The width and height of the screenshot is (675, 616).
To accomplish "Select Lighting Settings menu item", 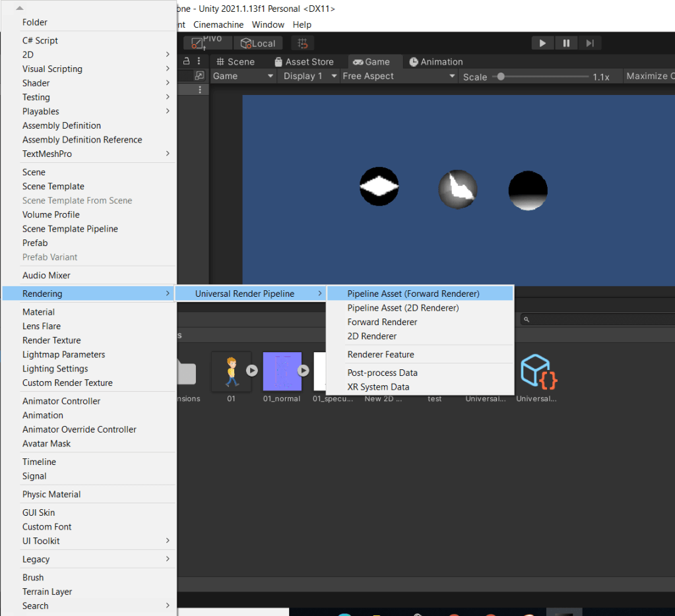I will click(x=90, y=369).
